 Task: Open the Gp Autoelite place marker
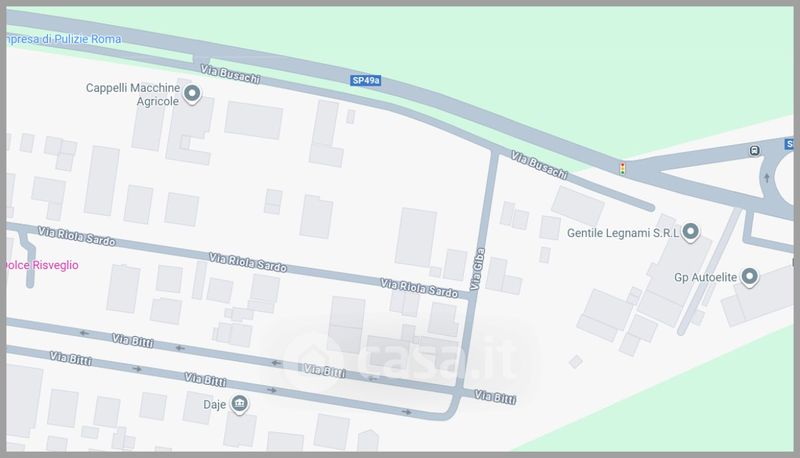click(x=749, y=277)
